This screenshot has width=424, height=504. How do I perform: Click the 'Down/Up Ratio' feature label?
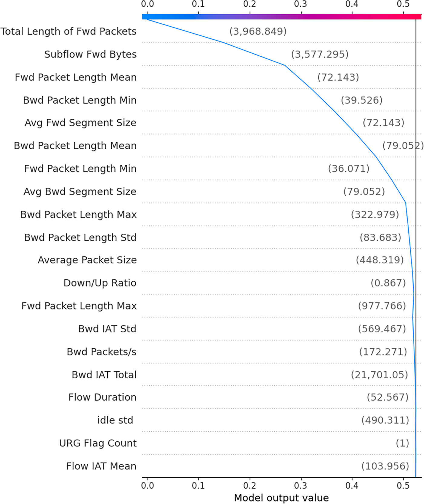[x=100, y=283]
